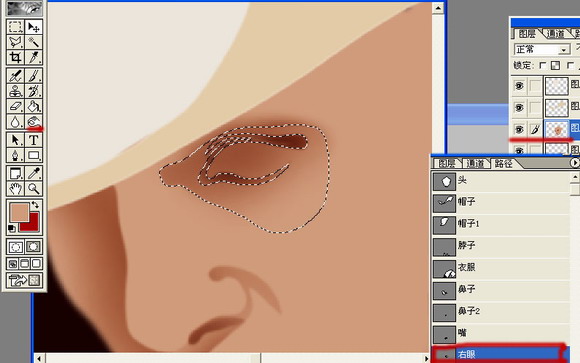The height and width of the screenshot is (363, 580).
Task: Select the History Brush tool
Action: point(34,91)
